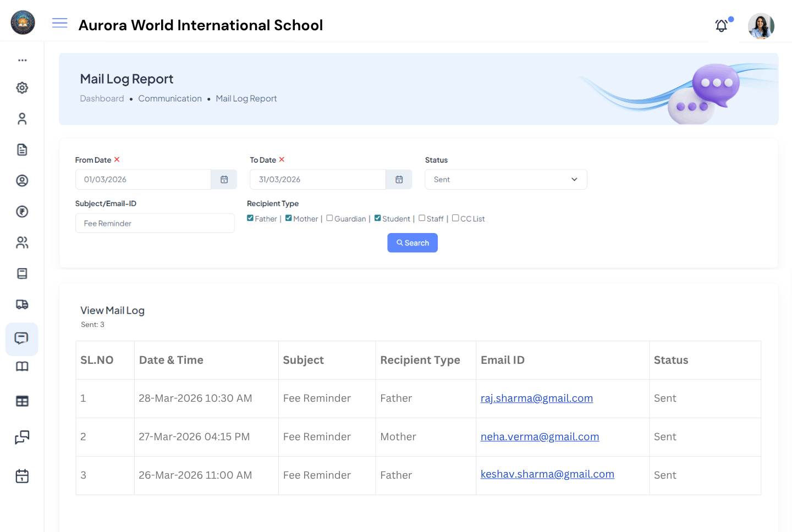Click the settings gear icon in sidebar
The width and height of the screenshot is (792, 532).
[22, 87]
